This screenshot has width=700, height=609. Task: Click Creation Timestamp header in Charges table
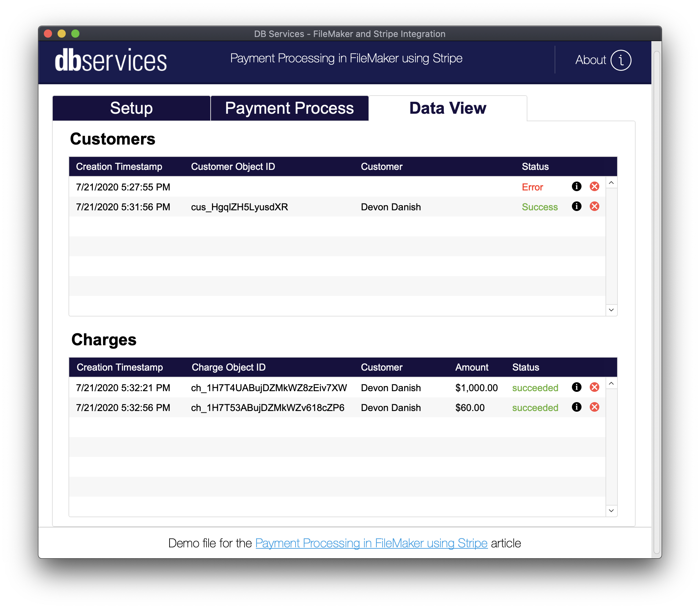[120, 367]
